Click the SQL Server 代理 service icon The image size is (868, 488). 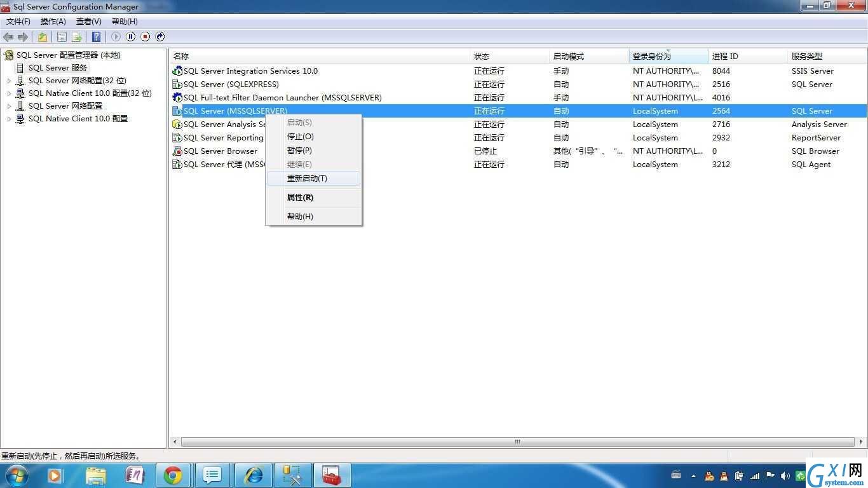tap(177, 165)
